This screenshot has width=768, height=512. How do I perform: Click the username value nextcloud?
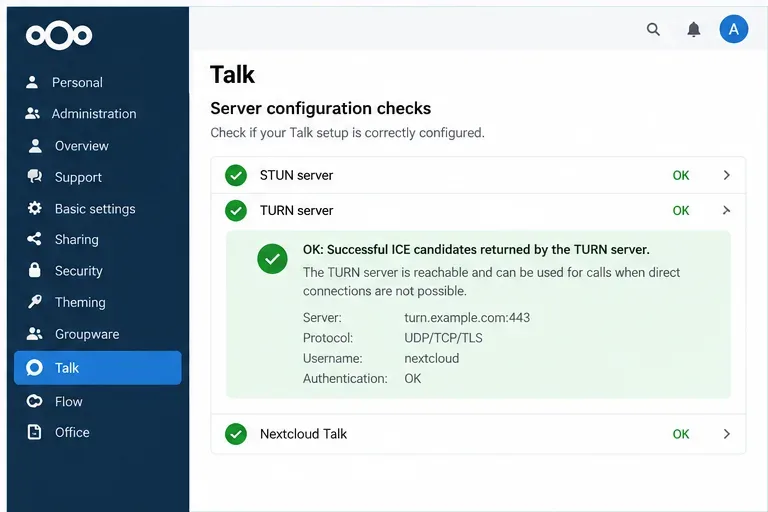tap(432, 358)
